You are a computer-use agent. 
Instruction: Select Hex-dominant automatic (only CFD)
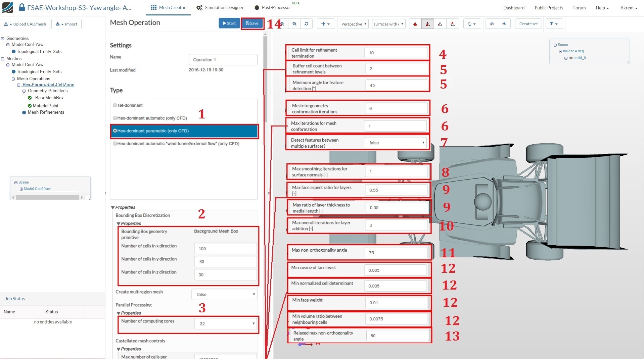(115, 118)
